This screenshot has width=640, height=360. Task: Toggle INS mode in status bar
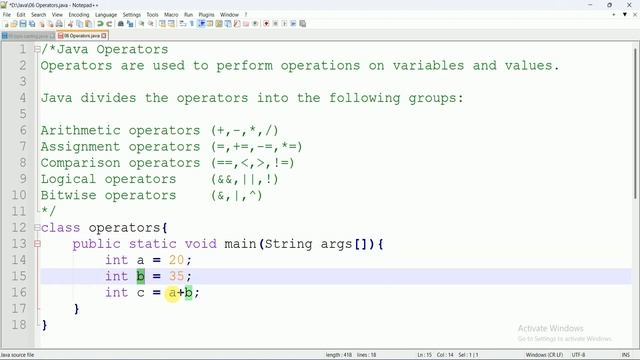[x=625, y=355]
